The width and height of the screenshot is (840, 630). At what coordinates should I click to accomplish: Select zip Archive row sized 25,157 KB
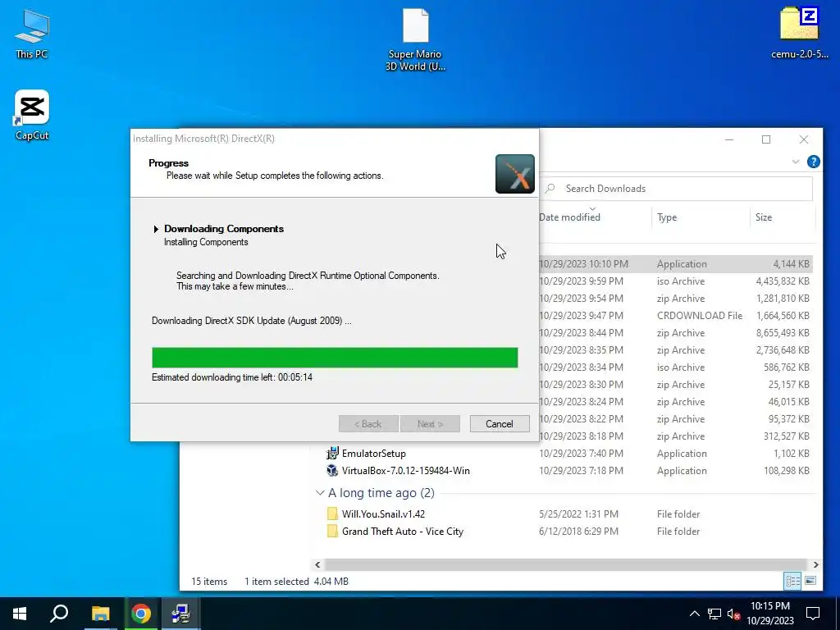(676, 385)
